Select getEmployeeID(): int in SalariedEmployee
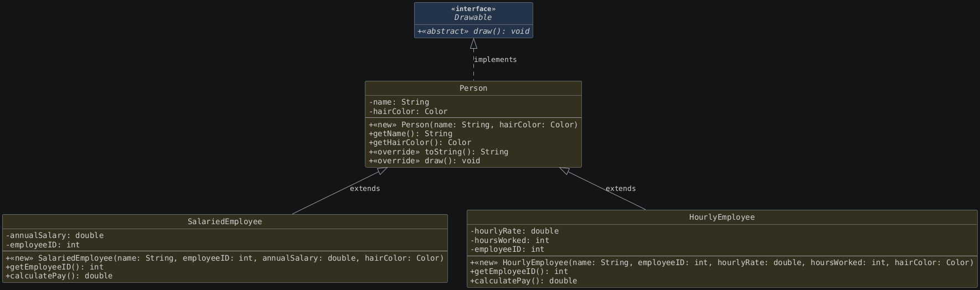980x290 pixels. (55, 267)
